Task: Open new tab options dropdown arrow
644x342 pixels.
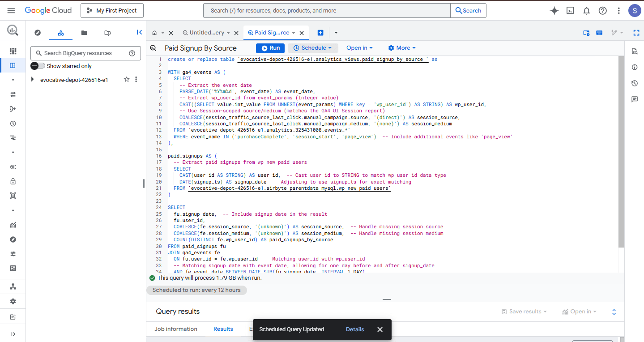Action: [336, 33]
